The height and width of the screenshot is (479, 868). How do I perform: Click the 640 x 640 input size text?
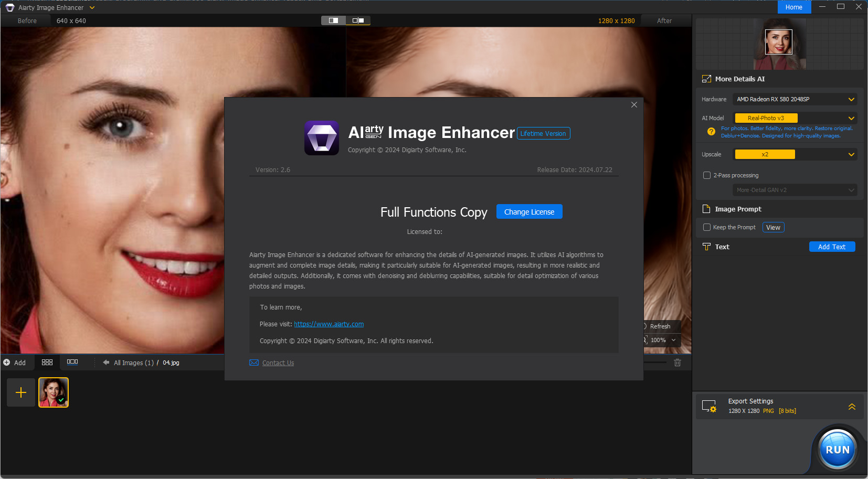click(x=71, y=21)
